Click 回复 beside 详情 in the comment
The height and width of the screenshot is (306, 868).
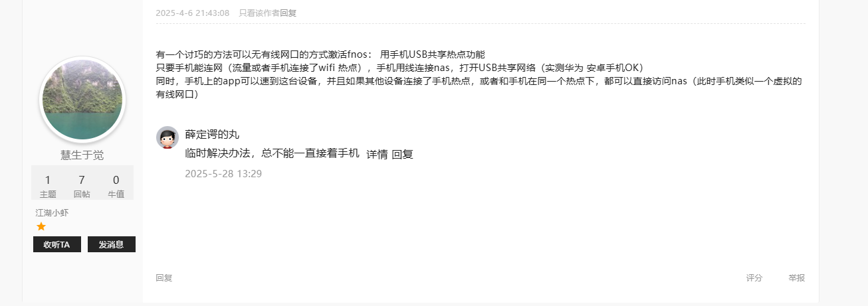coord(402,154)
